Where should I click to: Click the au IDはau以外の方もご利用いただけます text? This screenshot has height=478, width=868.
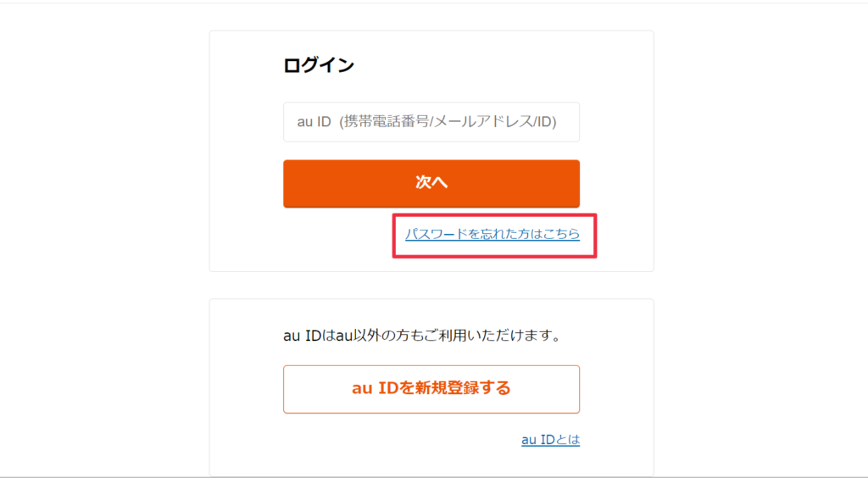point(422,336)
